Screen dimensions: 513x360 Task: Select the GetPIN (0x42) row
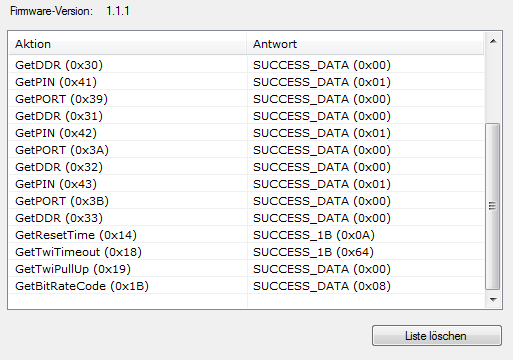(247, 133)
